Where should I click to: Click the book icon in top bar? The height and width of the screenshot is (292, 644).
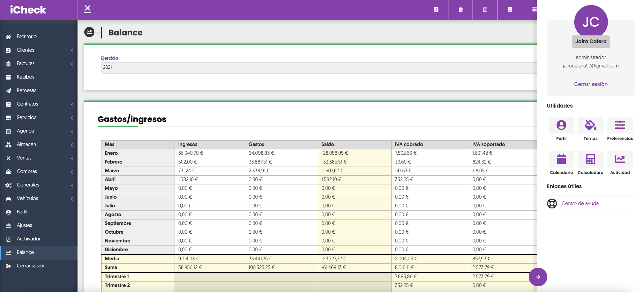coord(510,10)
